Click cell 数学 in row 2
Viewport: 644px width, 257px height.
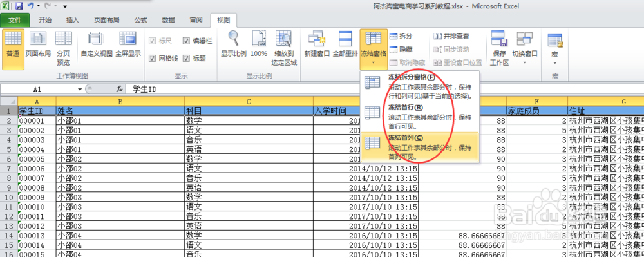249,120
